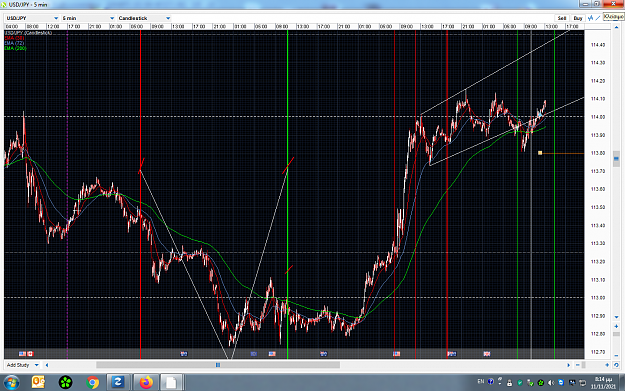Screen dimensions: 625x391
Task: Click the vertical zoom in plus
Action: (x=616, y=326)
